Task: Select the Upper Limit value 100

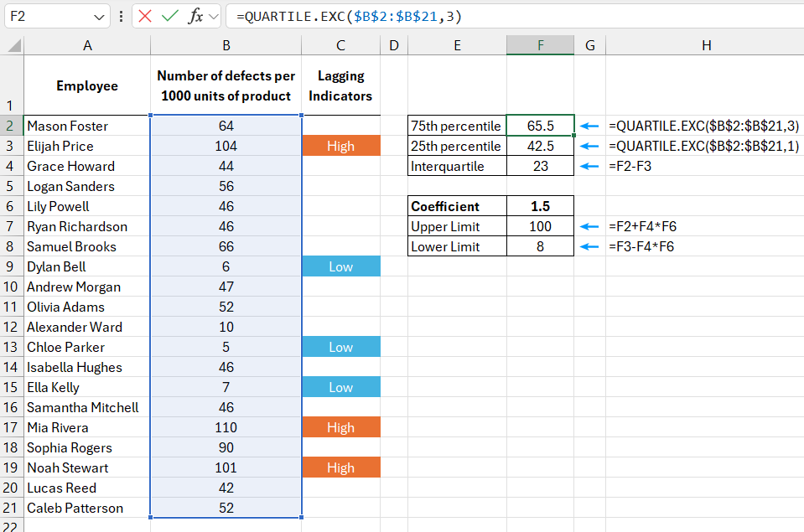Action: click(x=540, y=225)
